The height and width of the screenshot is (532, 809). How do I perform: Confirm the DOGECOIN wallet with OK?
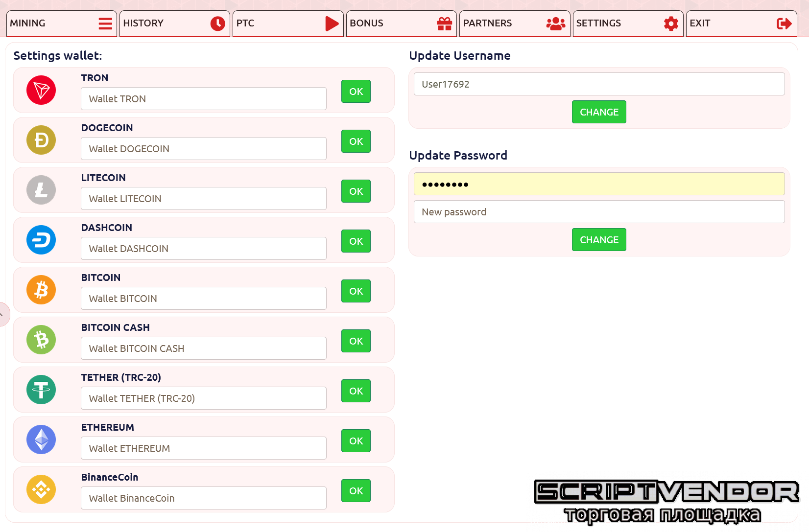point(356,141)
